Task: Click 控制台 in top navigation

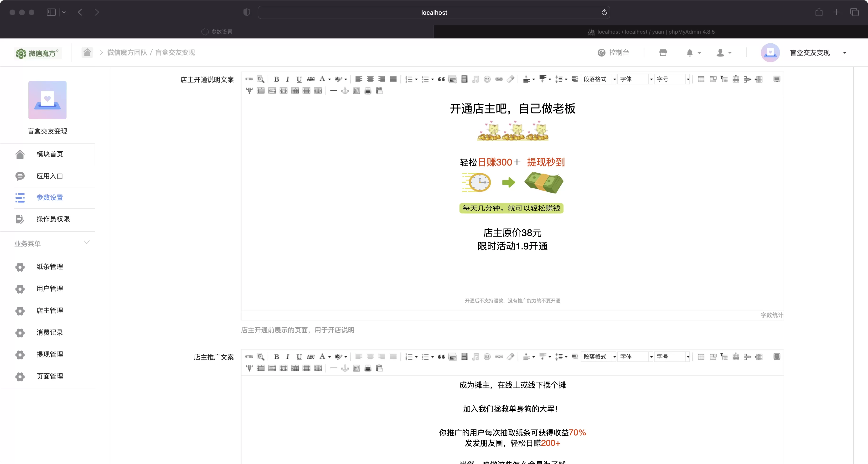Action: click(x=614, y=52)
